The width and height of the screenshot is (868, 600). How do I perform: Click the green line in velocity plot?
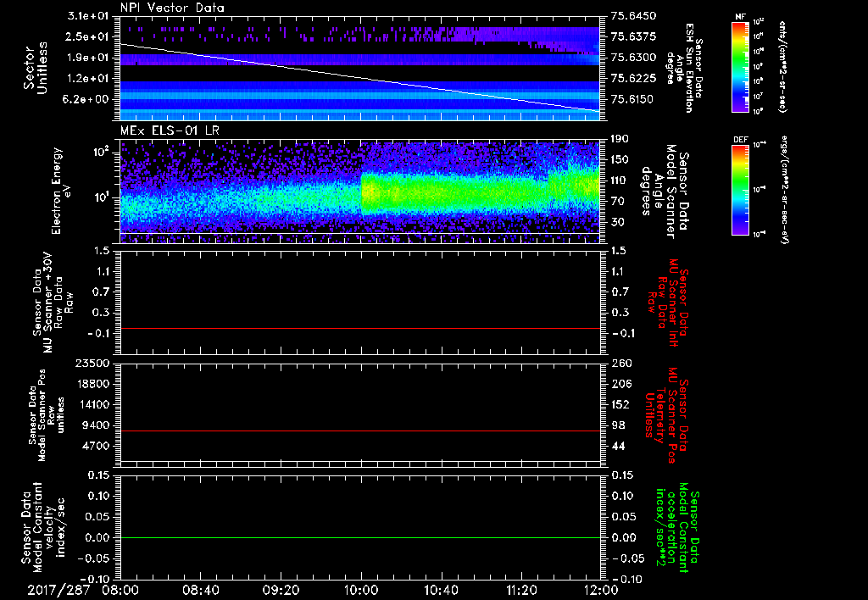click(360, 537)
